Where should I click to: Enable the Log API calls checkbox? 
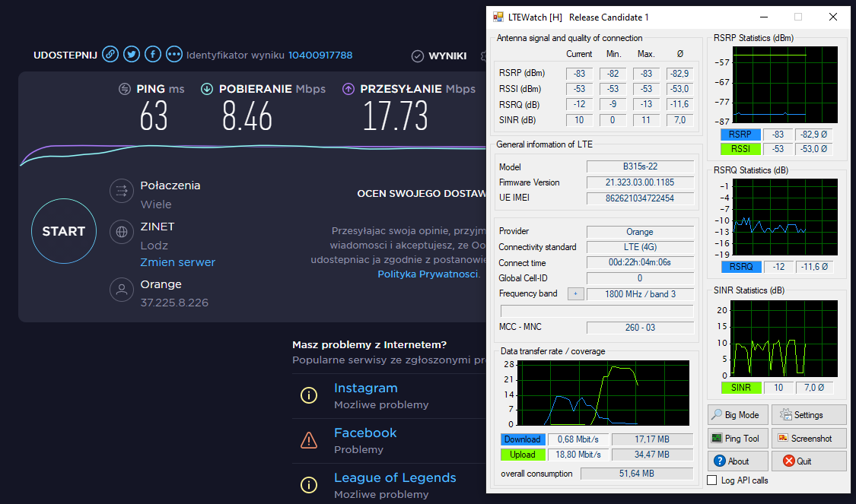pos(712,480)
